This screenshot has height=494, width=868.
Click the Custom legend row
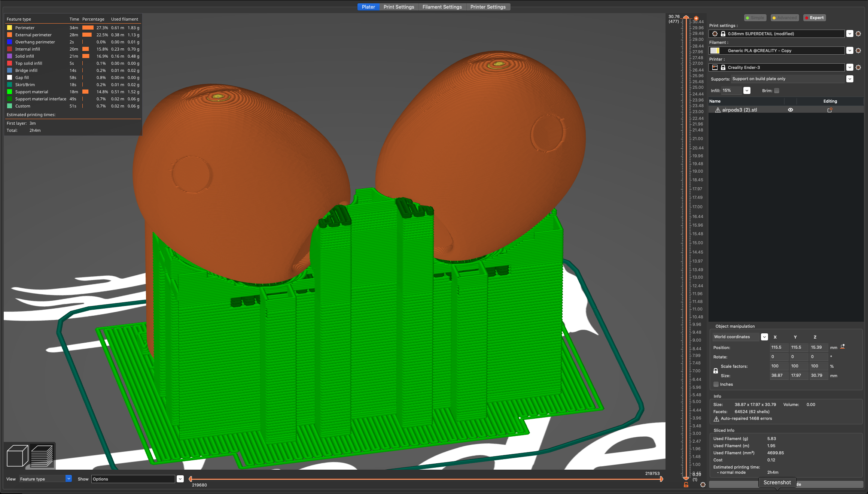coord(73,106)
